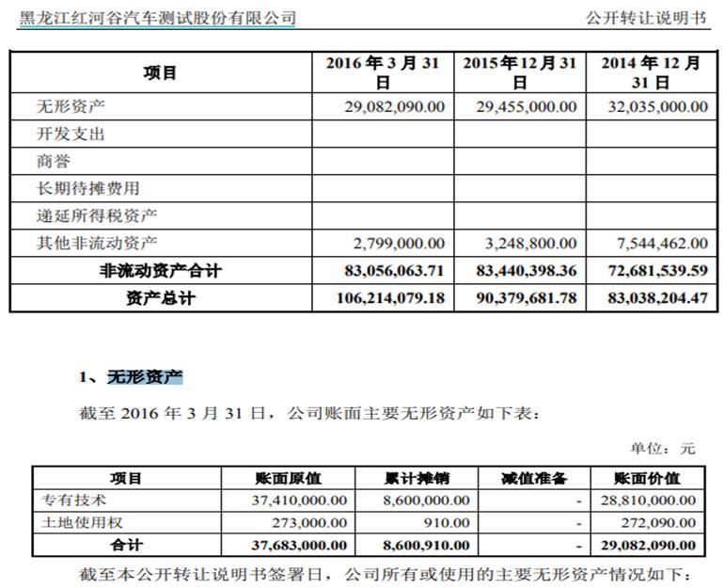Click the 开发支出 row label
This screenshot has width=725, height=588.
click(x=71, y=134)
